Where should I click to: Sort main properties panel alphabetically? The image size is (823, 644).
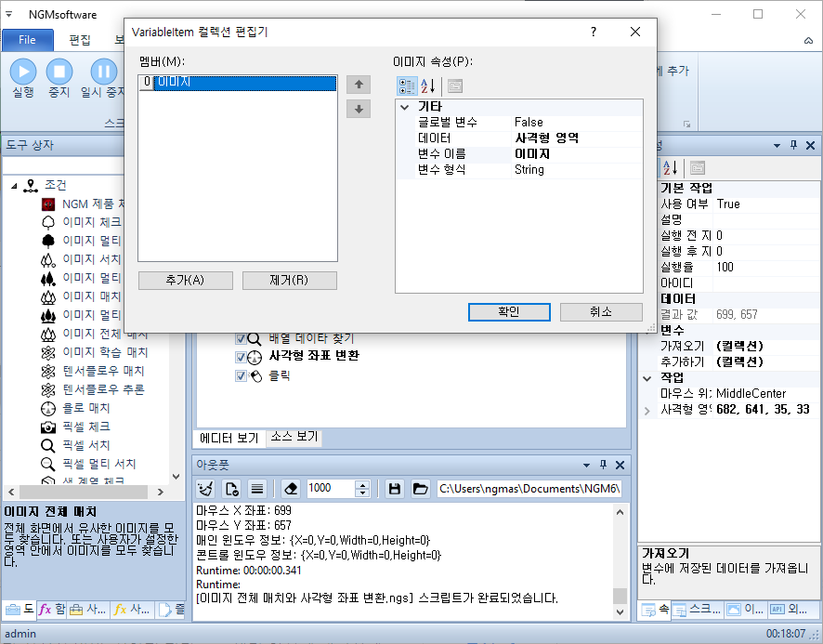(x=671, y=167)
